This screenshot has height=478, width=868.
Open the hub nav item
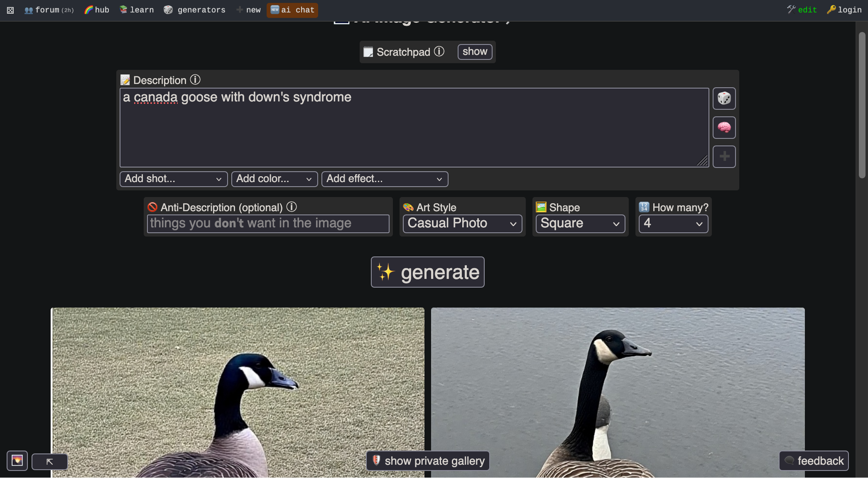click(x=97, y=10)
